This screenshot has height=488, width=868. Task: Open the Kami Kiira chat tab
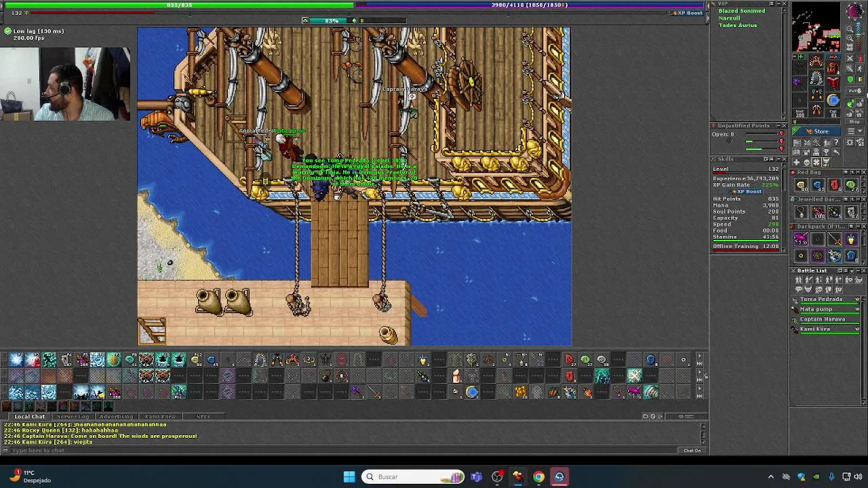(160, 416)
